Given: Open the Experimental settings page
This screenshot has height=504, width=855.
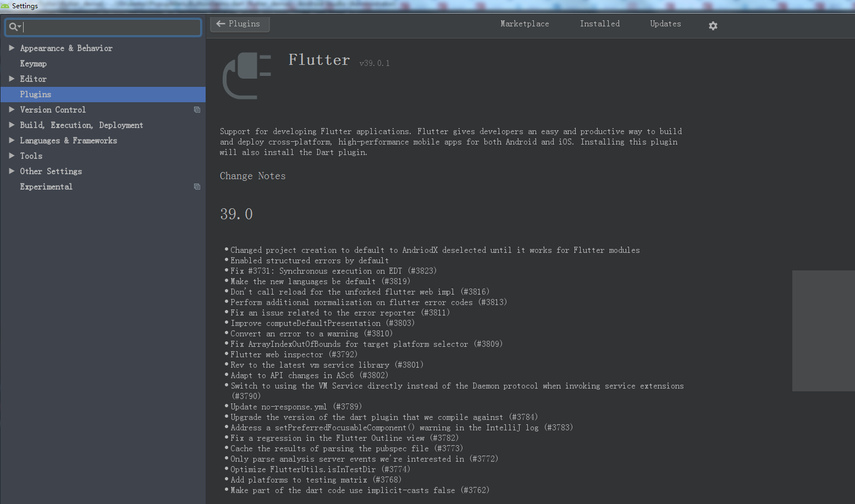Looking at the screenshot, I should [x=46, y=187].
